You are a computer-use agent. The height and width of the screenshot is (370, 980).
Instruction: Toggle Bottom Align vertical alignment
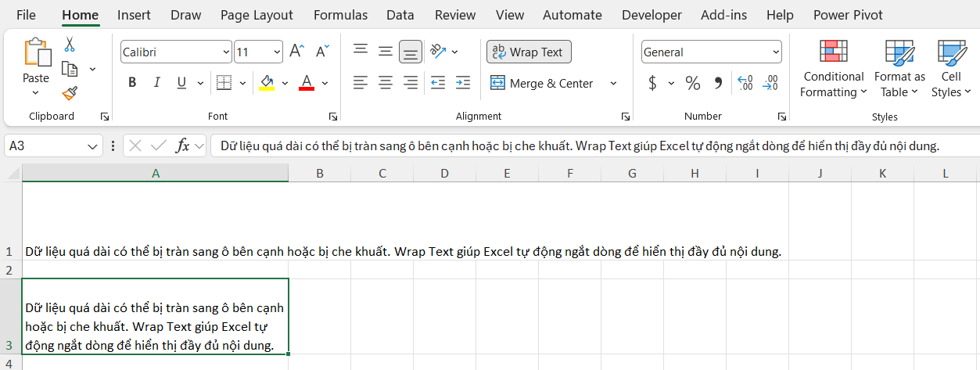411,52
